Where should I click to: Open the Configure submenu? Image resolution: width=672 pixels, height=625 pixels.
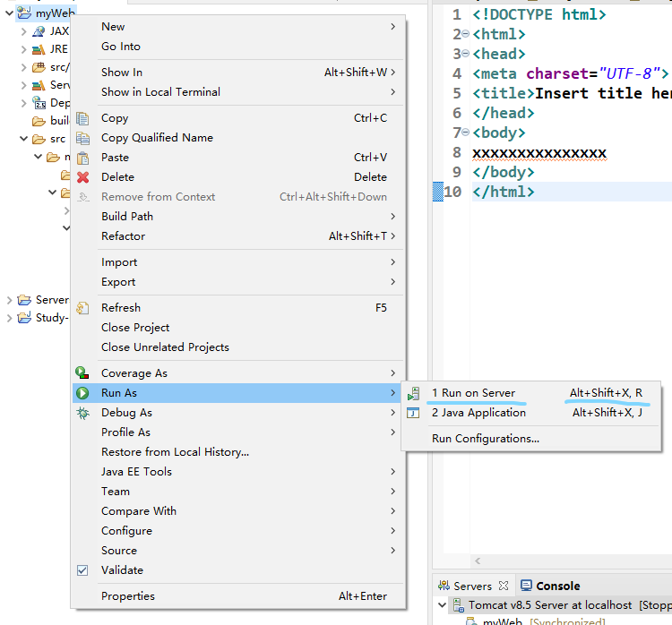[x=238, y=531]
